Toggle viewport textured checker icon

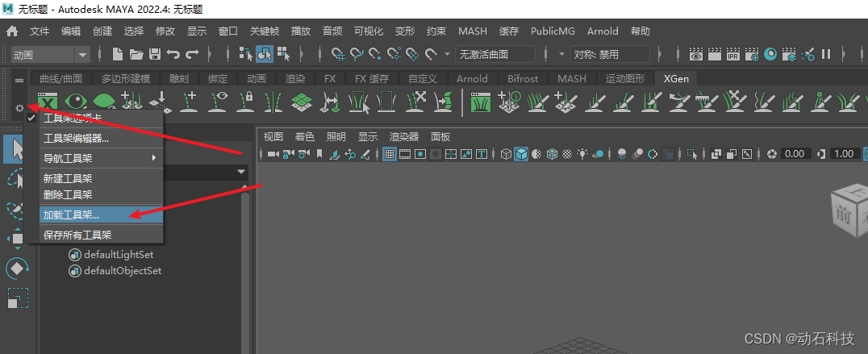coord(567,154)
